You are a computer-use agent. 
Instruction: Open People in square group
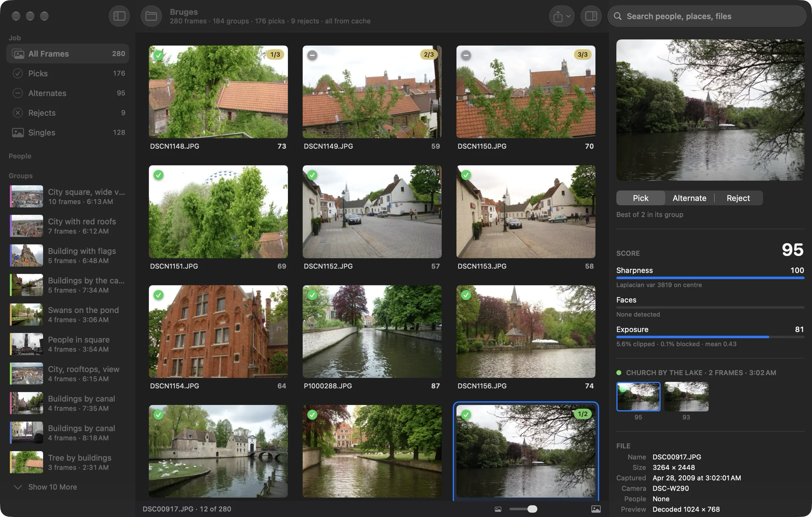(68, 344)
